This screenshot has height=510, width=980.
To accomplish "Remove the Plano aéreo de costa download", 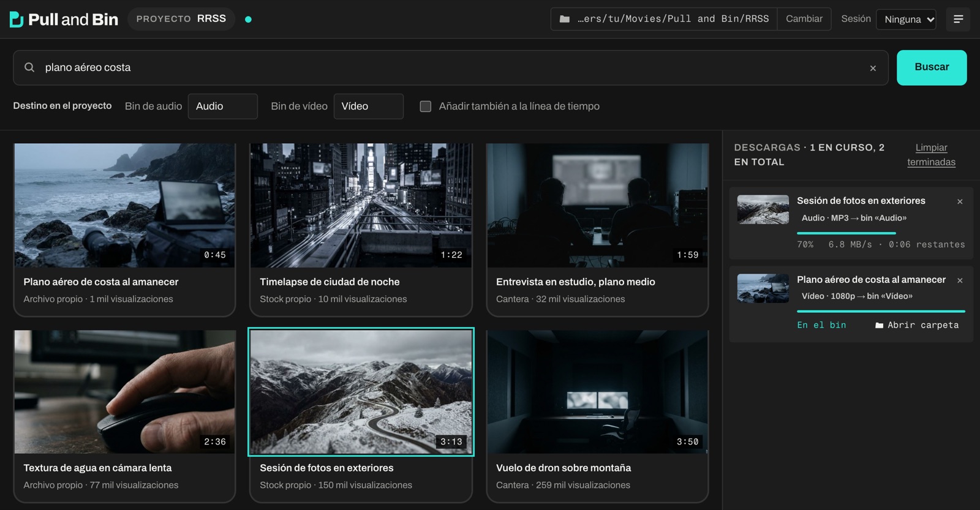I will (x=960, y=280).
